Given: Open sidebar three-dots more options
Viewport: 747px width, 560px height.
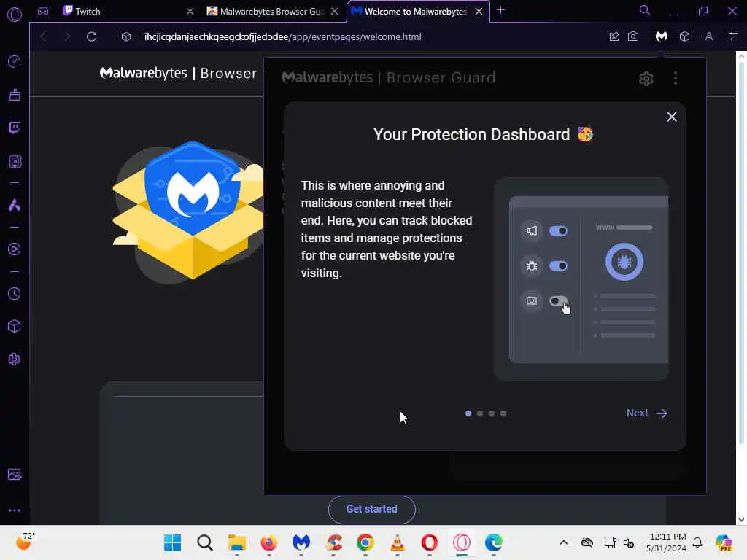Looking at the screenshot, I should coord(15,510).
